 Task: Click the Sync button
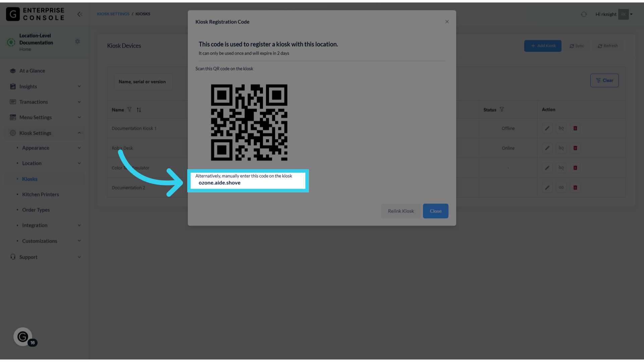click(577, 46)
